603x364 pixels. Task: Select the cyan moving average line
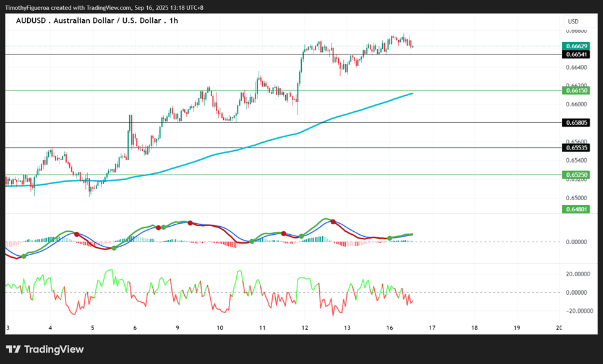click(x=215, y=154)
